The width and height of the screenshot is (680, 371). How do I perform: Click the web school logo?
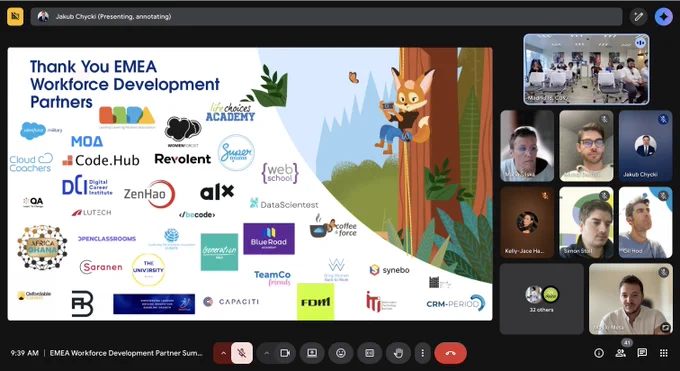coord(280,173)
